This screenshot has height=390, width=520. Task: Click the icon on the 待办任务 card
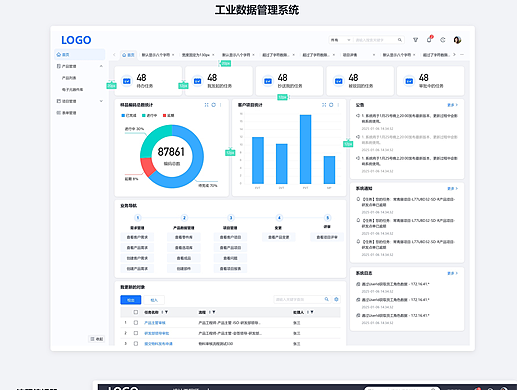pos(127,81)
